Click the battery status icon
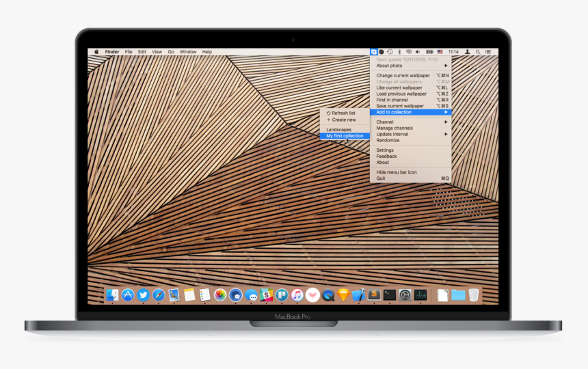Screen dimensions: 588x369 click(430, 52)
